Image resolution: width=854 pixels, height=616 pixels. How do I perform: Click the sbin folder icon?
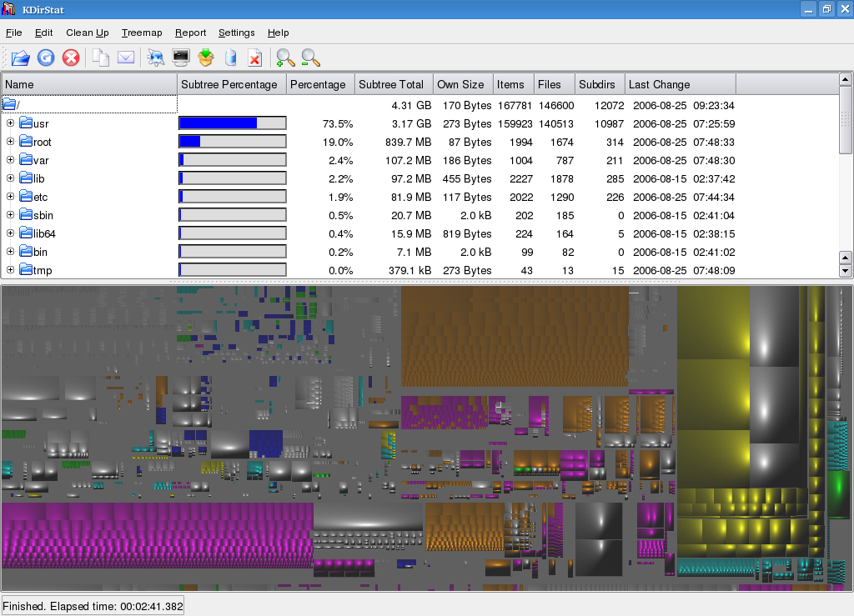click(26, 214)
